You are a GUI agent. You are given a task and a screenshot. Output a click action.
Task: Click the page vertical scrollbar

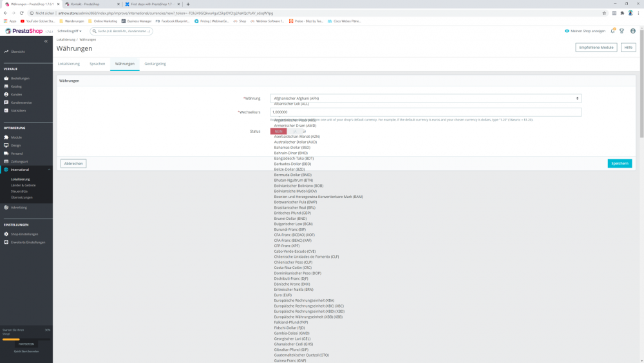point(641,83)
